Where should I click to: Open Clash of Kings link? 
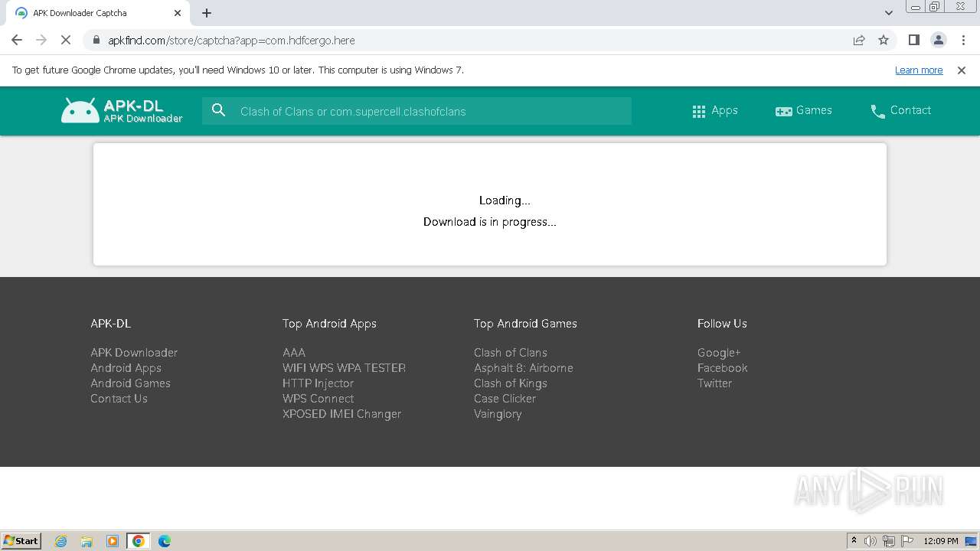[x=511, y=383]
